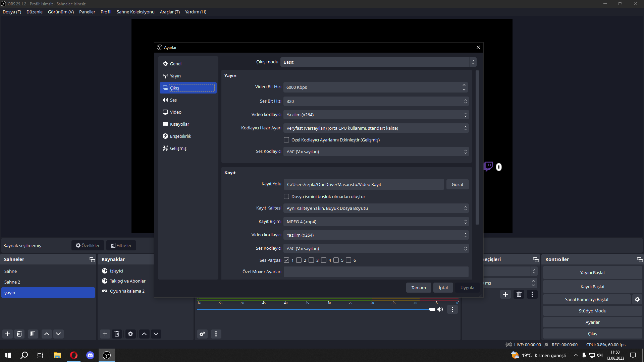
Task: Open Çıkış modu dropdown
Action: pyautogui.click(x=378, y=62)
